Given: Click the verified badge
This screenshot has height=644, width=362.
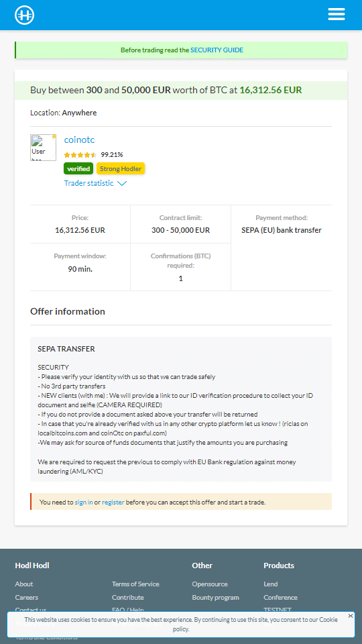Looking at the screenshot, I should coord(78,169).
